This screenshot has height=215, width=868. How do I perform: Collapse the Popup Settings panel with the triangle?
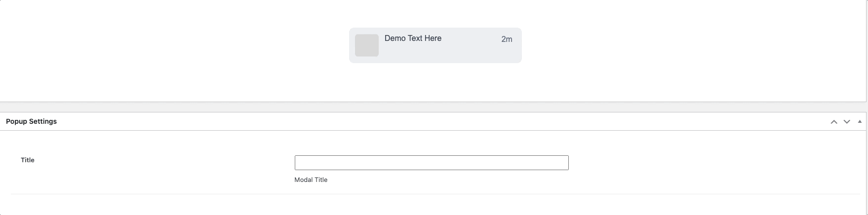coord(860,121)
